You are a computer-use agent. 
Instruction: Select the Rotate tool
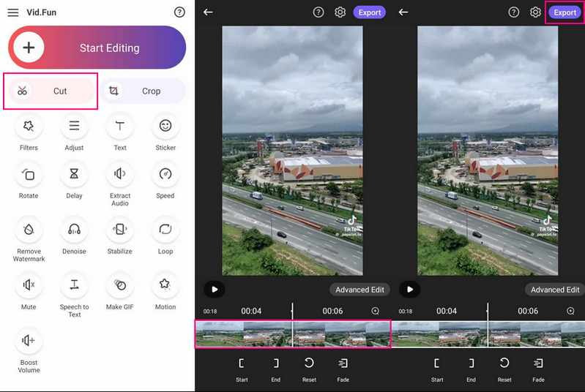tap(29, 175)
